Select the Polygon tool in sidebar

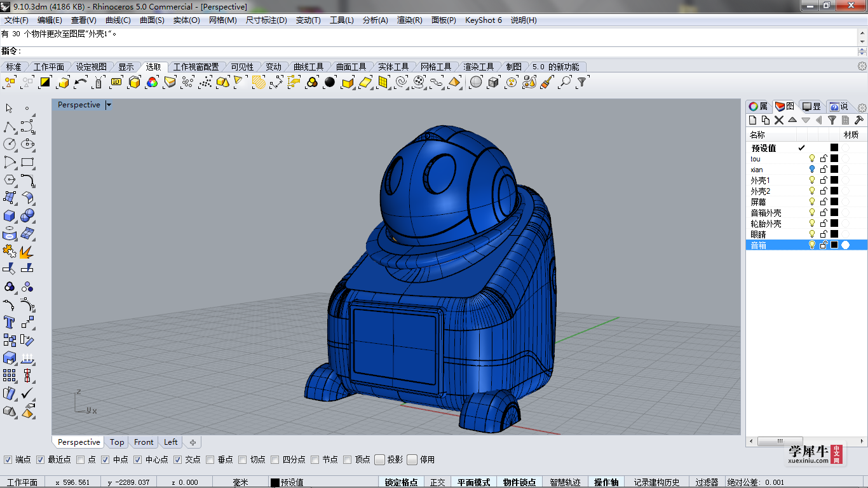pyautogui.click(x=10, y=180)
